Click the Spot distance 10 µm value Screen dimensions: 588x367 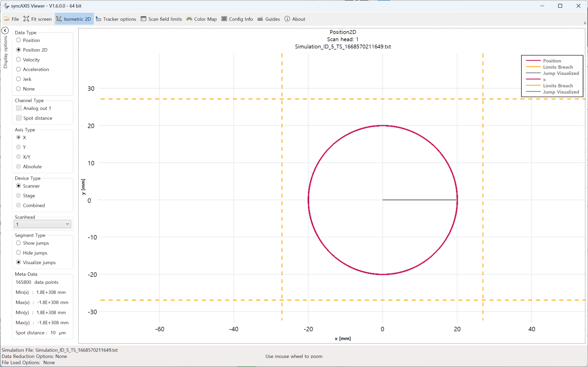(x=58, y=333)
